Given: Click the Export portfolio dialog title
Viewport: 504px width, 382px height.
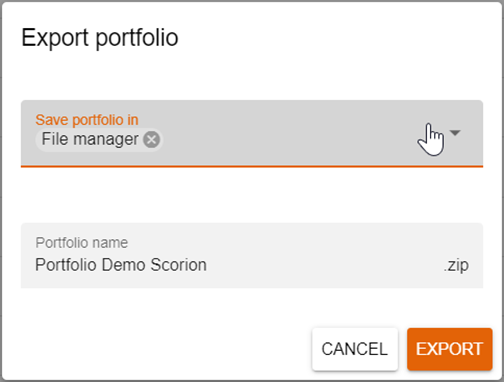Looking at the screenshot, I should point(100,38).
